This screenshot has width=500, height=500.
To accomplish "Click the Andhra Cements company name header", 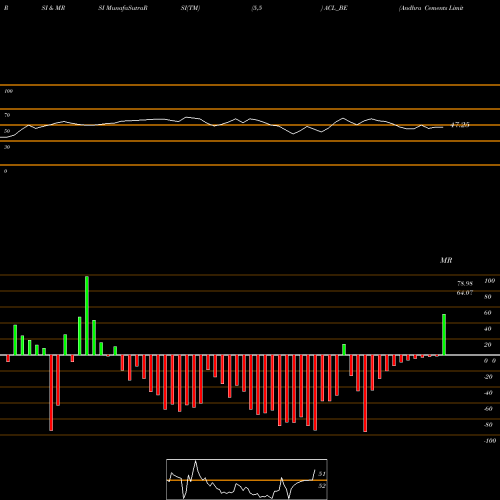I will tap(431, 8).
